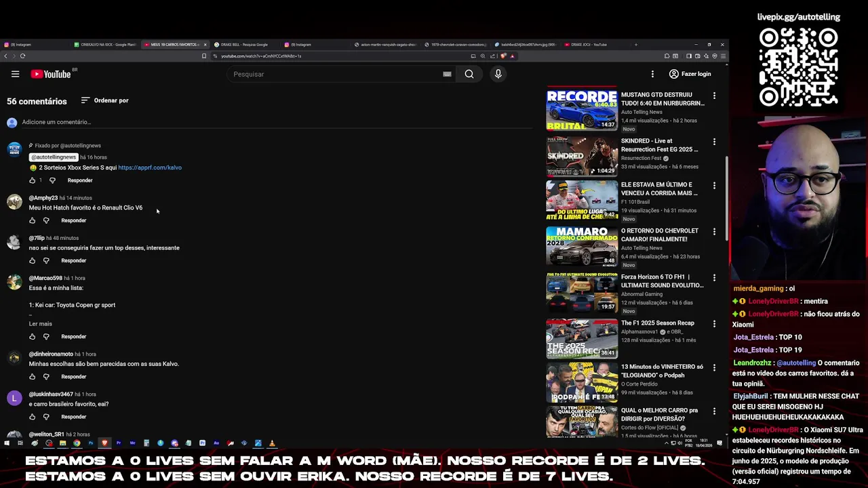Expand @Marcao598's comment with Ler mais

point(41,324)
